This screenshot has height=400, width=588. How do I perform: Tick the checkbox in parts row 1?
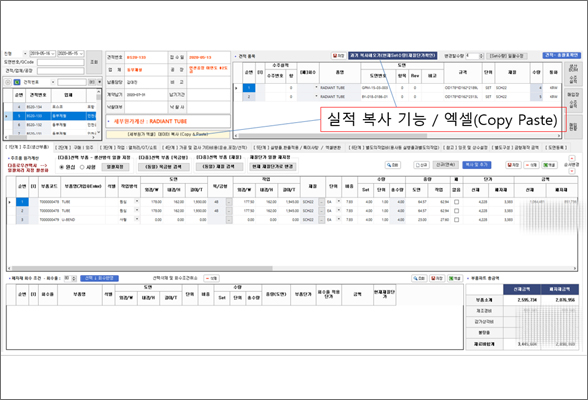(x=456, y=202)
